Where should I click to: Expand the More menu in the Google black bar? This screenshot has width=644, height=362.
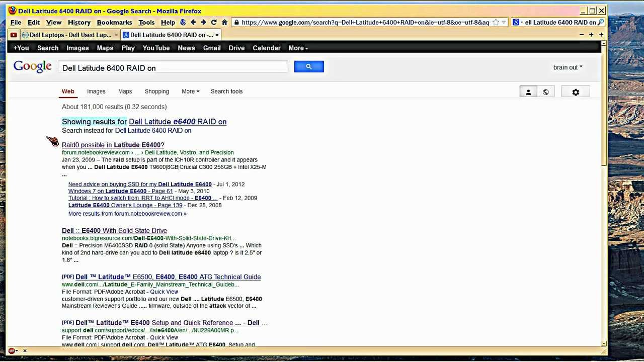298,48
